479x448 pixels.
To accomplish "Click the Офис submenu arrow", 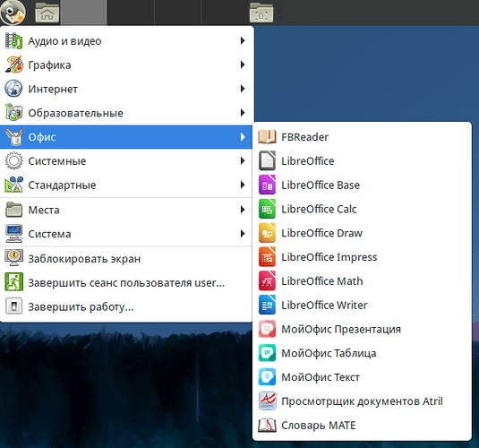I will click(243, 137).
